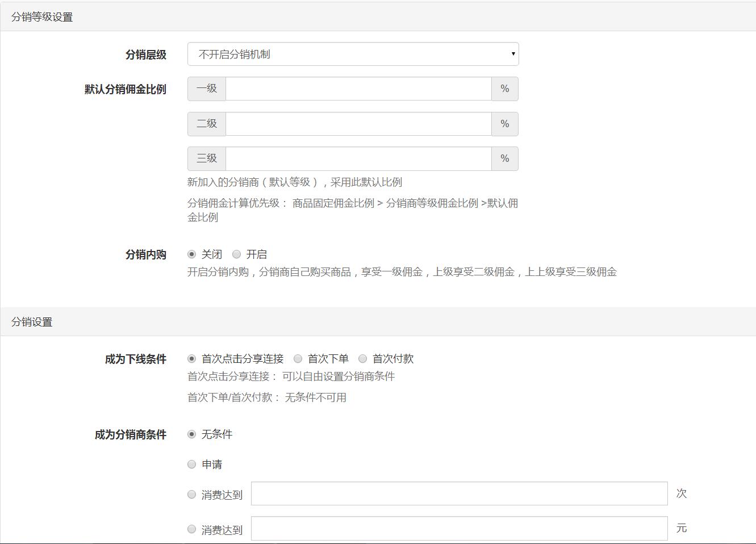
Task: Enable 开启 for 分销内购
Action: click(x=236, y=254)
